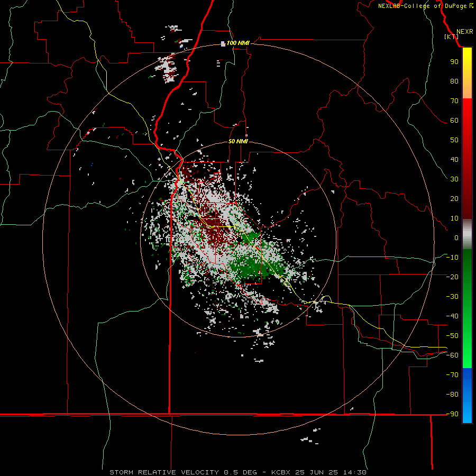Click the 10 value on the velocity scale
The image size is (476, 476).
pos(454,218)
